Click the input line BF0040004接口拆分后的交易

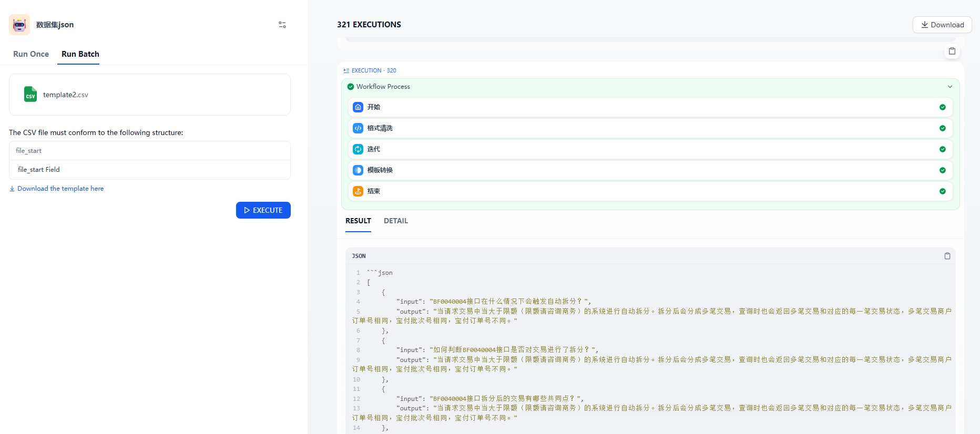pos(490,399)
